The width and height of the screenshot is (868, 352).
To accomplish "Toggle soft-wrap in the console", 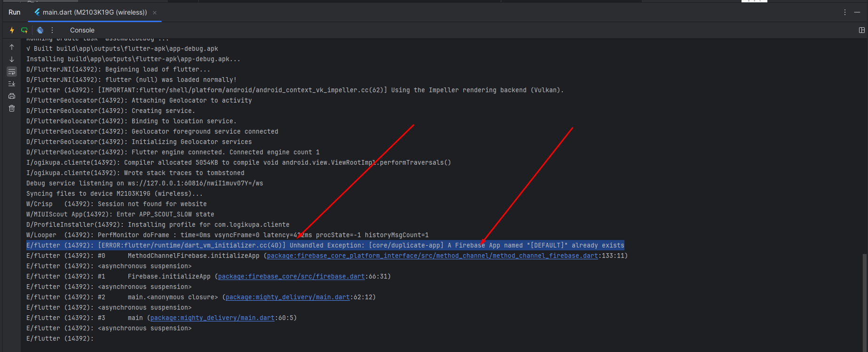I will click(12, 72).
